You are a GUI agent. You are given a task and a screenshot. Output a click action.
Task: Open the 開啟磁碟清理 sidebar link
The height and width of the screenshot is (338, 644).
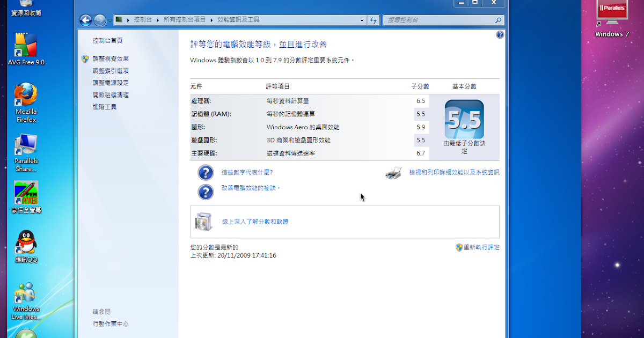click(111, 95)
